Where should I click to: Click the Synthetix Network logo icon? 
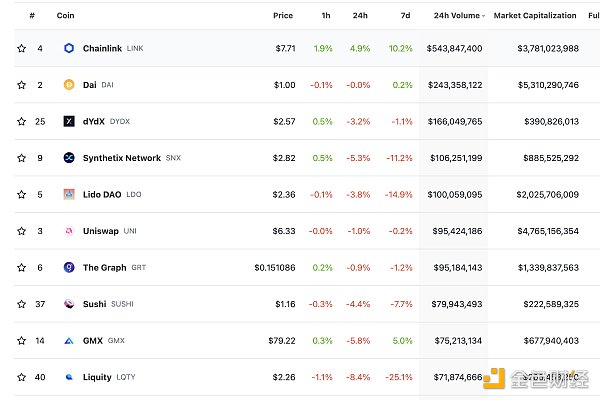tap(69, 158)
